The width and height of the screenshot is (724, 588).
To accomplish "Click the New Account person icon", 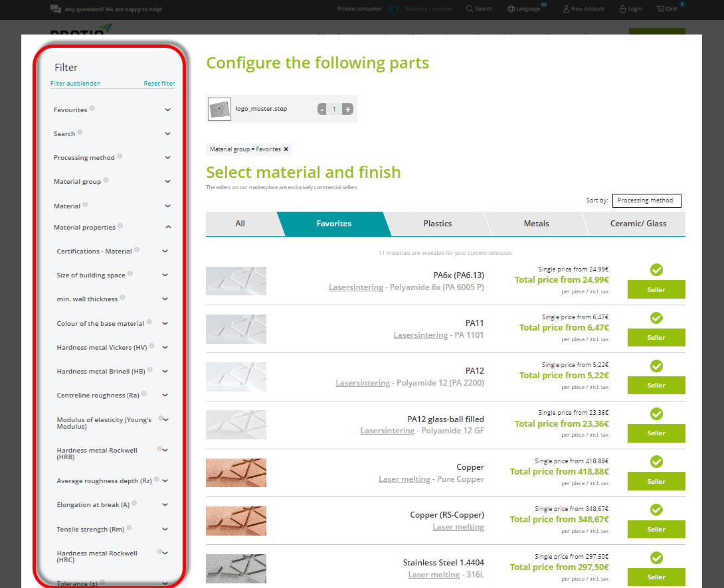I will [566, 9].
